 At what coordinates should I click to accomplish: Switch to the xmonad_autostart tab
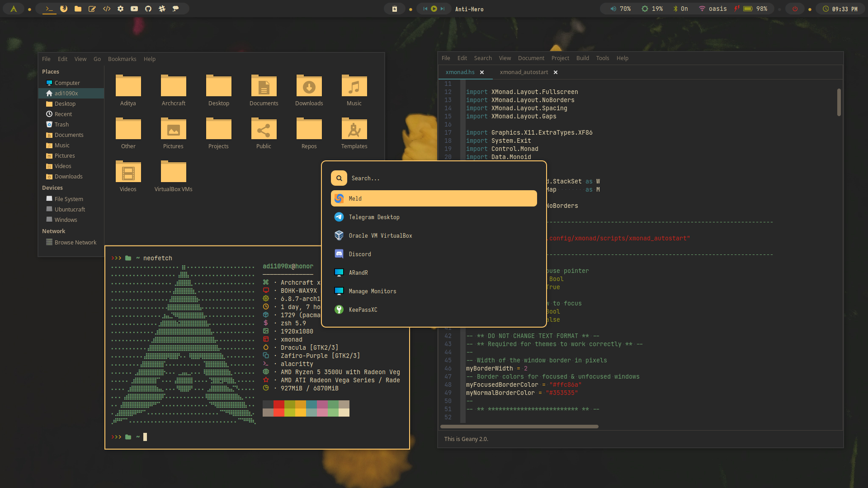coord(524,72)
